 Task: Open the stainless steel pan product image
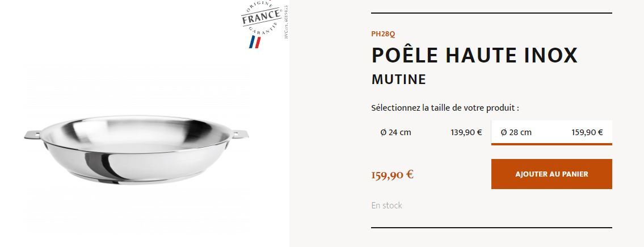(x=138, y=150)
